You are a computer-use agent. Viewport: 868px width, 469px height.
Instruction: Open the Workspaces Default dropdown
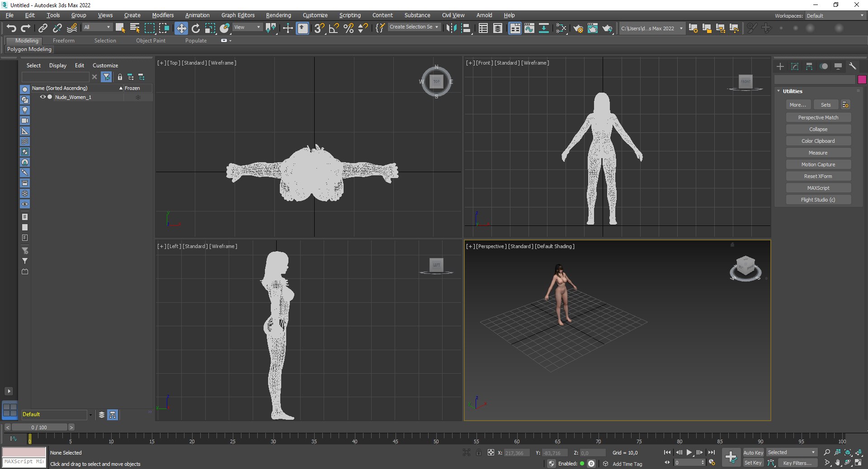[x=835, y=16]
